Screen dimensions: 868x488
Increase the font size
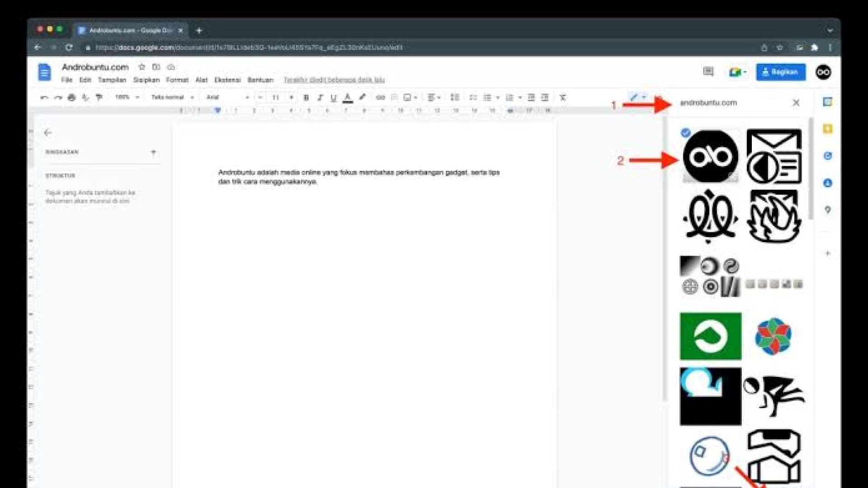click(291, 98)
